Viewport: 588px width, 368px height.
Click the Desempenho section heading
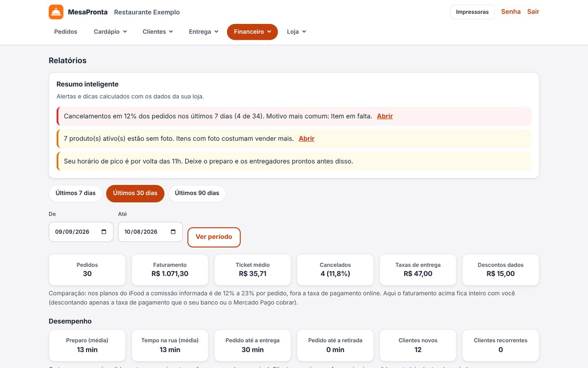pyautogui.click(x=70, y=321)
